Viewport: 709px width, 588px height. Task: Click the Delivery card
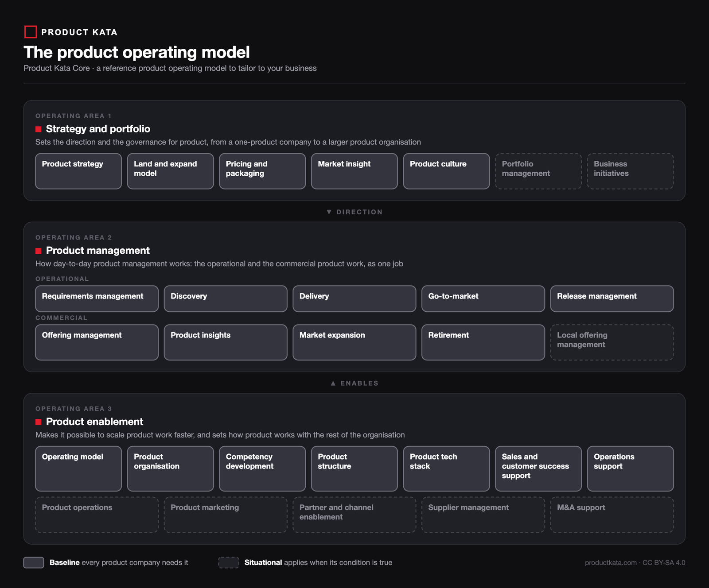(354, 299)
